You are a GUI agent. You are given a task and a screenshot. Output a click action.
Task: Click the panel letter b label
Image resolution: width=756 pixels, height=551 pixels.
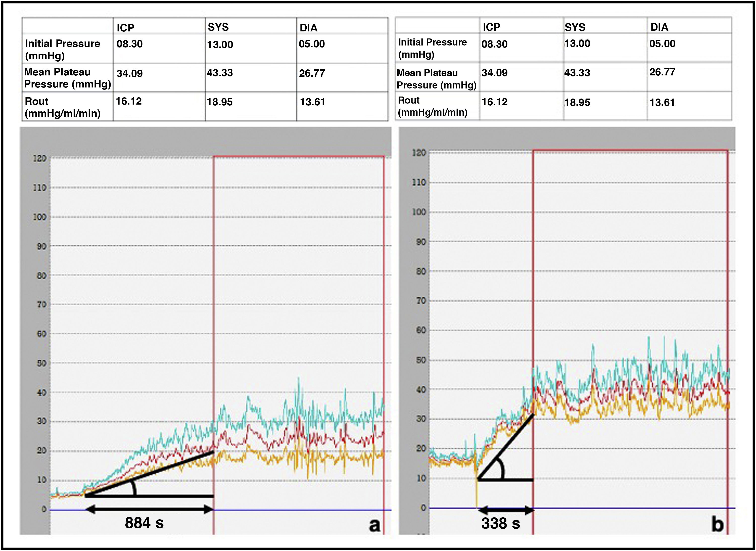(x=717, y=525)
